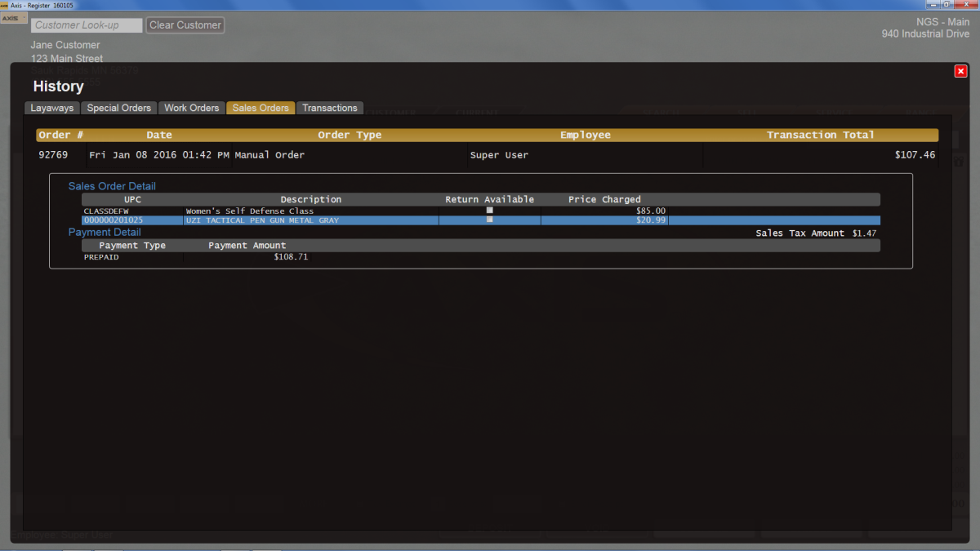
Task: Select the Sales Orders tab
Action: [x=261, y=108]
